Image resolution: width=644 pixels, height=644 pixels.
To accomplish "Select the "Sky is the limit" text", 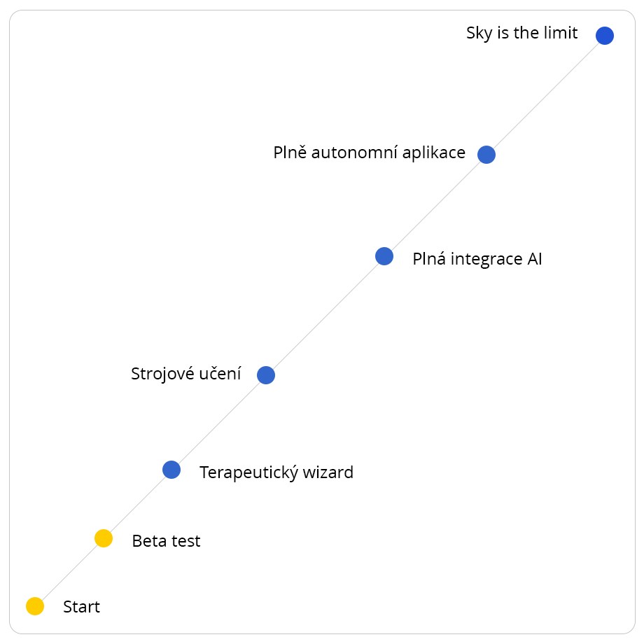I will tap(522, 33).
